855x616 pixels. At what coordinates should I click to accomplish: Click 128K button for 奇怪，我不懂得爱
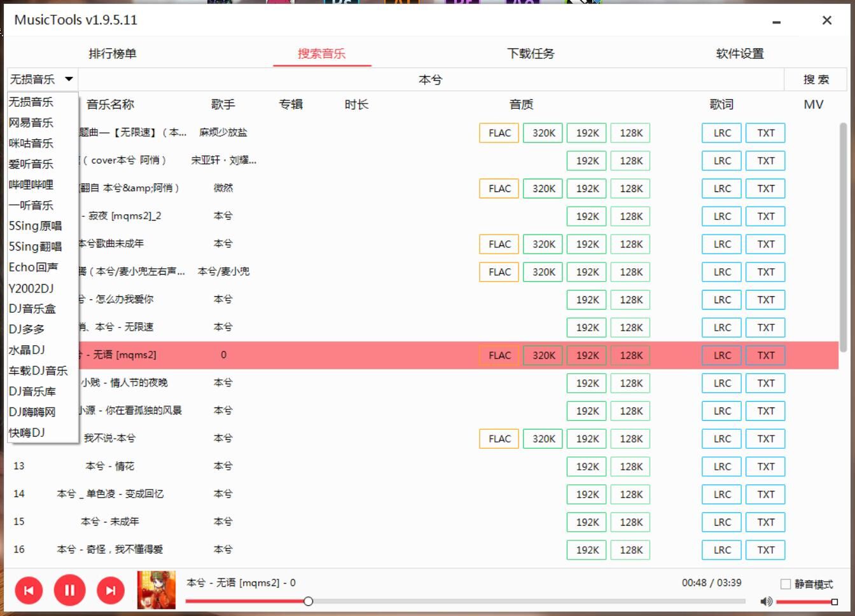(x=630, y=550)
